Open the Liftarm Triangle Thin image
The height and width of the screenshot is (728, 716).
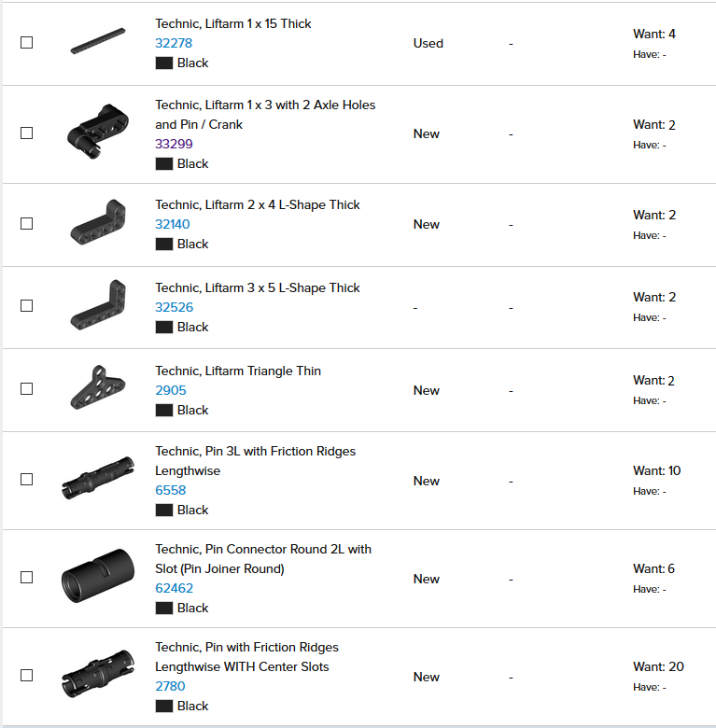click(x=98, y=387)
